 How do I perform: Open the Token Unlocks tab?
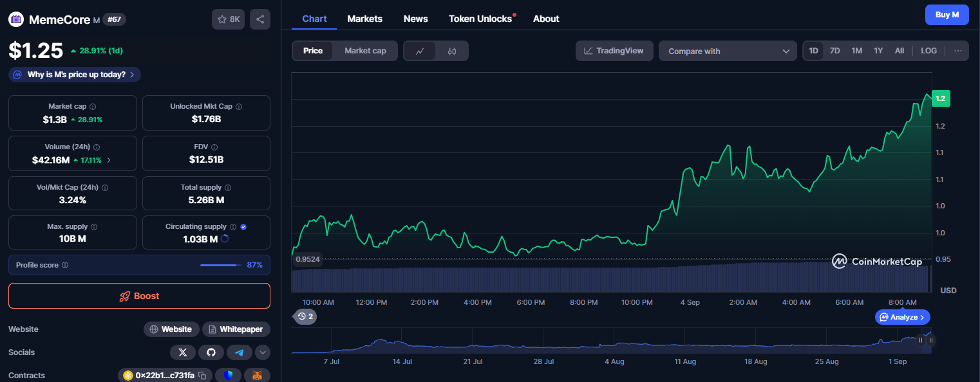click(x=480, y=19)
